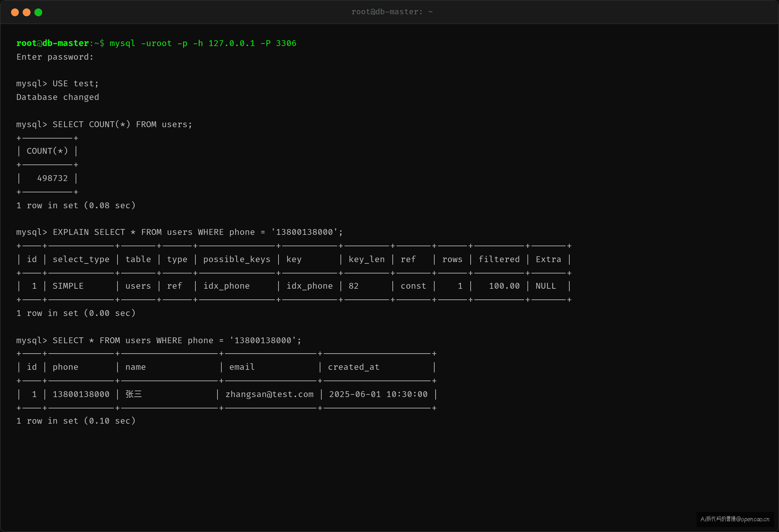This screenshot has height=532, width=779.
Task: Click the EXPLAIN SELECT query line
Action: coord(180,232)
